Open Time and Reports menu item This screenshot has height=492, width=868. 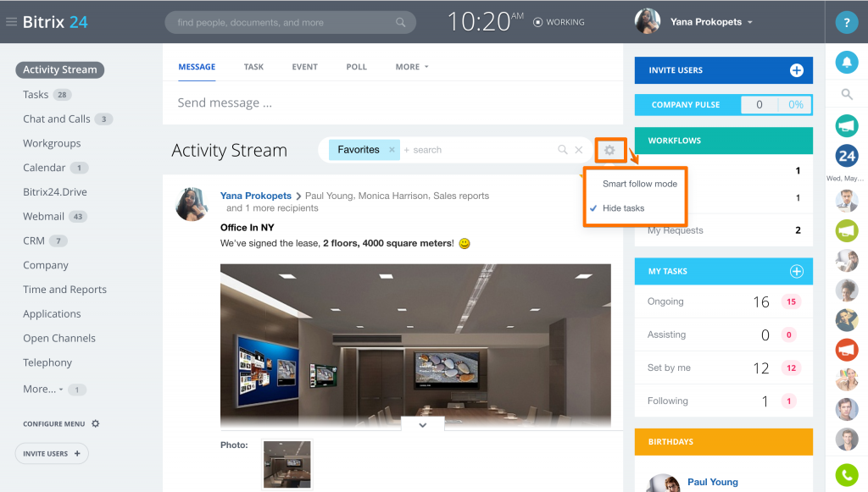[64, 289]
